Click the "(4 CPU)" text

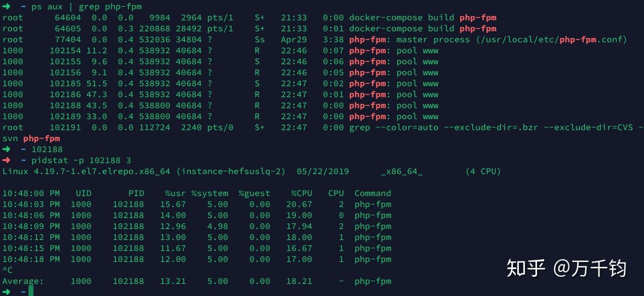[x=483, y=171]
